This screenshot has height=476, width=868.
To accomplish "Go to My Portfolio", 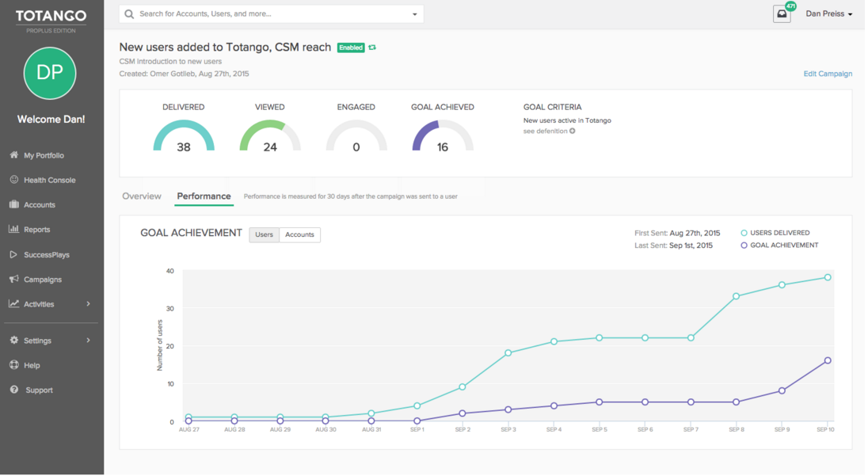I will 44,155.
